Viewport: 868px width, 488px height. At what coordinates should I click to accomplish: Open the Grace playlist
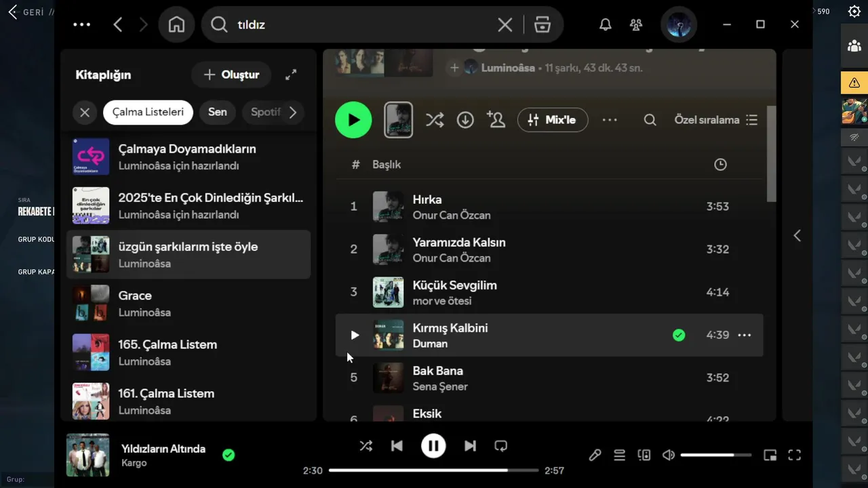click(189, 303)
